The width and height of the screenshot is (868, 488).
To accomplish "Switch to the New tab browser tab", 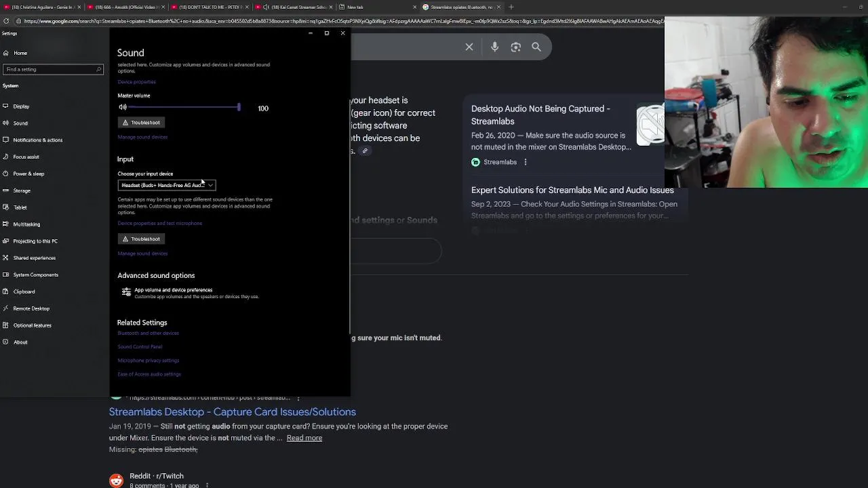I will (x=376, y=7).
